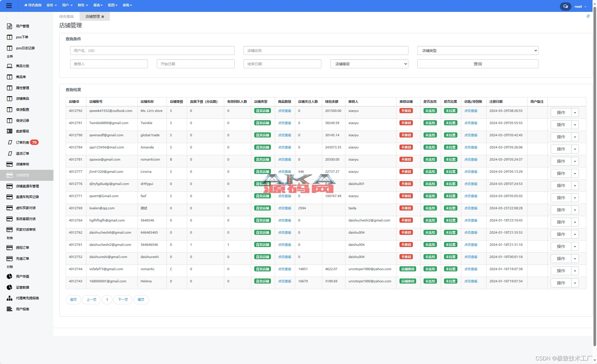Expand 操作 arrow for store 4012792

click(x=575, y=113)
